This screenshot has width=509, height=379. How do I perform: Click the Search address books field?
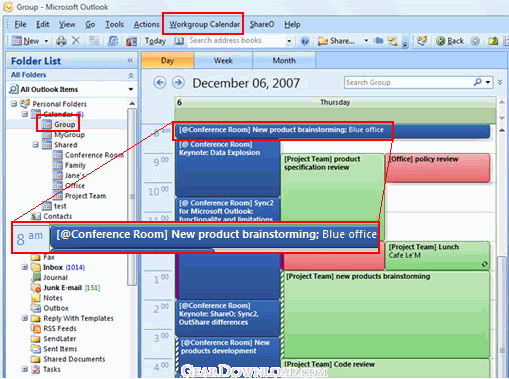(x=236, y=41)
